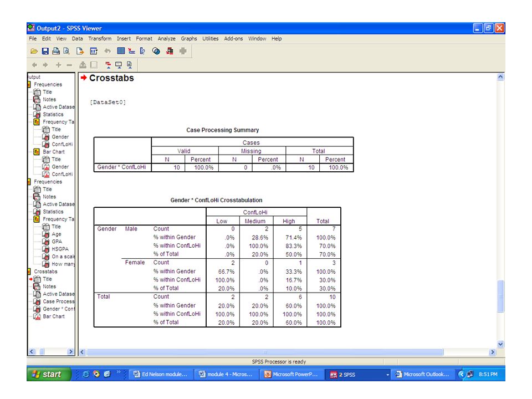Viewport: 532px width, 399px height.
Task: Click the Variables info icon
Action: click(142, 51)
